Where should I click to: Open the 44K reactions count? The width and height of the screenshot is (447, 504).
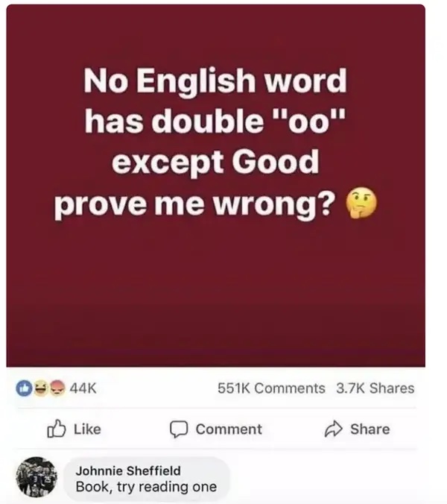pyautogui.click(x=83, y=388)
